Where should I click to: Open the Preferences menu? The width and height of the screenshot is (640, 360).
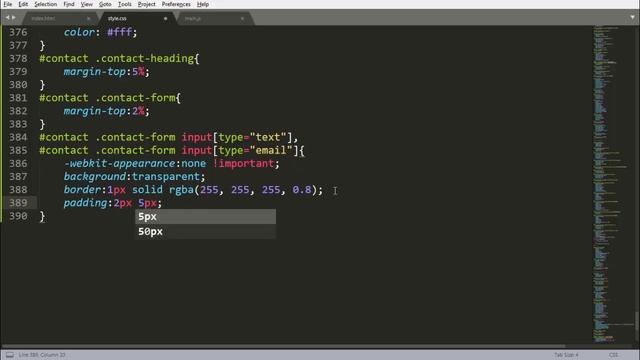176,4
